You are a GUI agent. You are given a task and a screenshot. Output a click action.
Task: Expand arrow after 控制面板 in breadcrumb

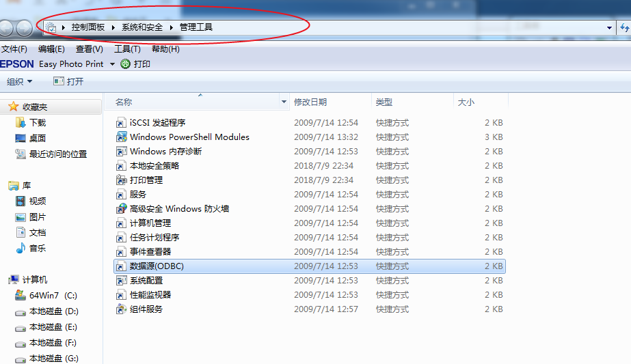pyautogui.click(x=113, y=27)
